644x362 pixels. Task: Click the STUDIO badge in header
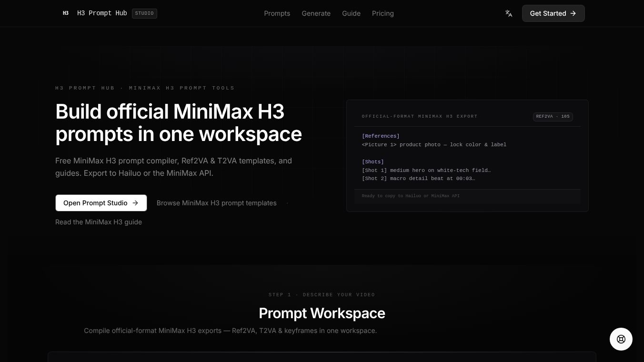coord(144,13)
